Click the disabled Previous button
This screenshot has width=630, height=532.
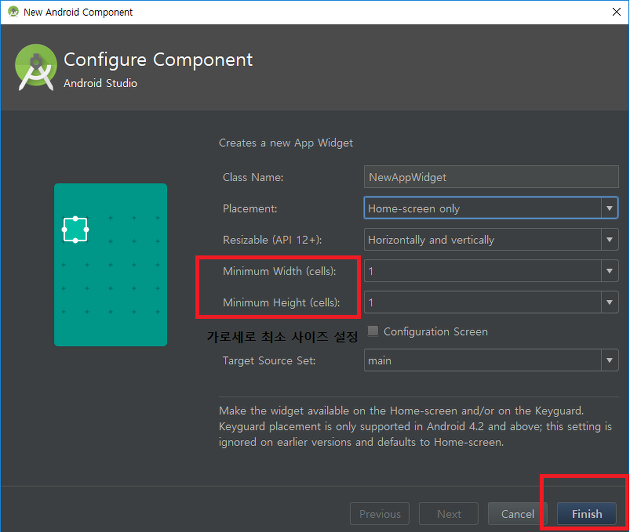click(x=380, y=514)
